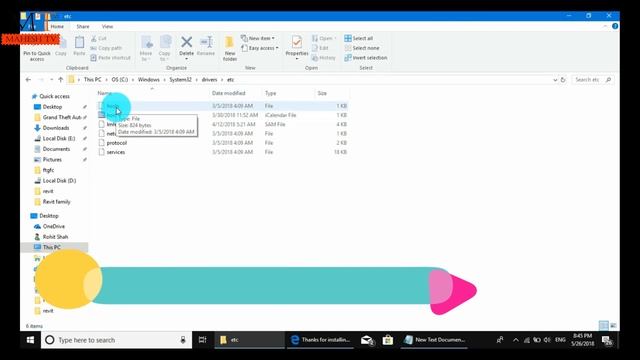Sort by the Type column header

click(x=270, y=93)
